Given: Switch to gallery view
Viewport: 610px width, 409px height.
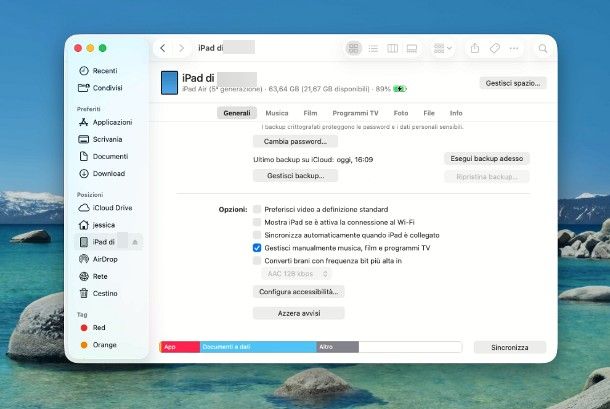Looking at the screenshot, I should pos(412,48).
